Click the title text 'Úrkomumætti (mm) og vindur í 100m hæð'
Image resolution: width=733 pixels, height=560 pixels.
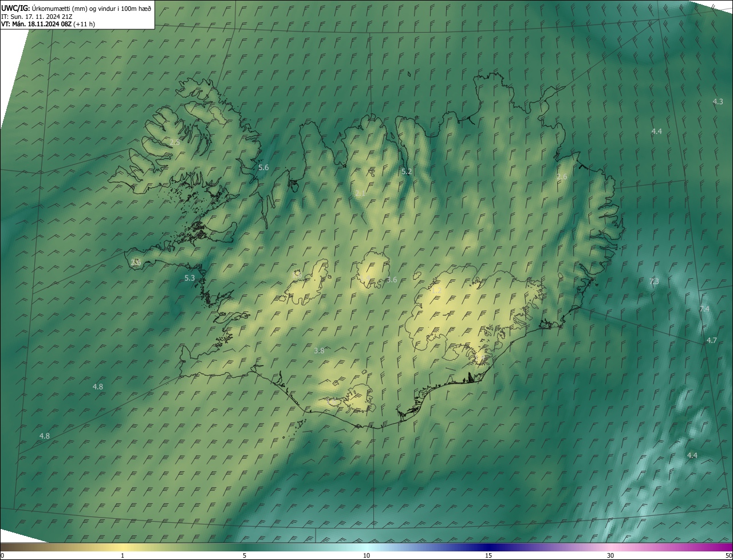tap(90, 7)
